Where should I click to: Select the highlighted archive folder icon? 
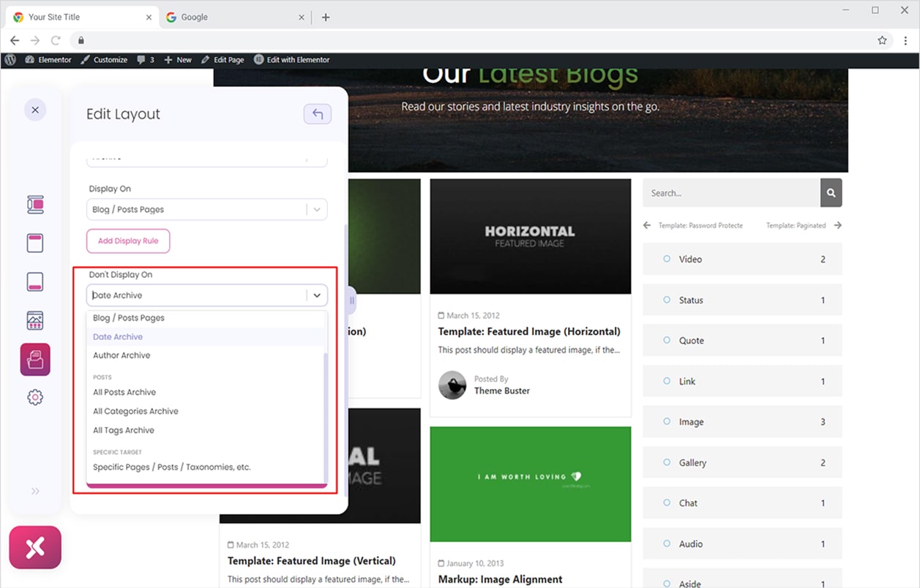click(35, 359)
